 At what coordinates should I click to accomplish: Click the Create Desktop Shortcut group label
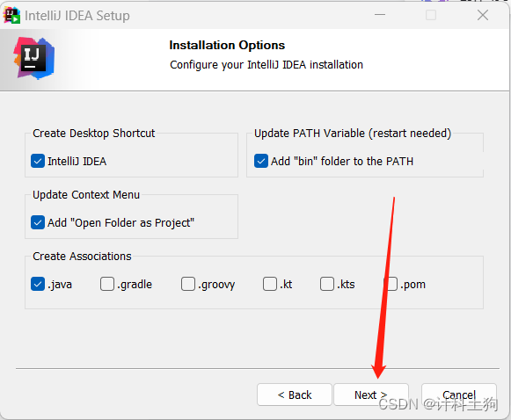click(94, 134)
